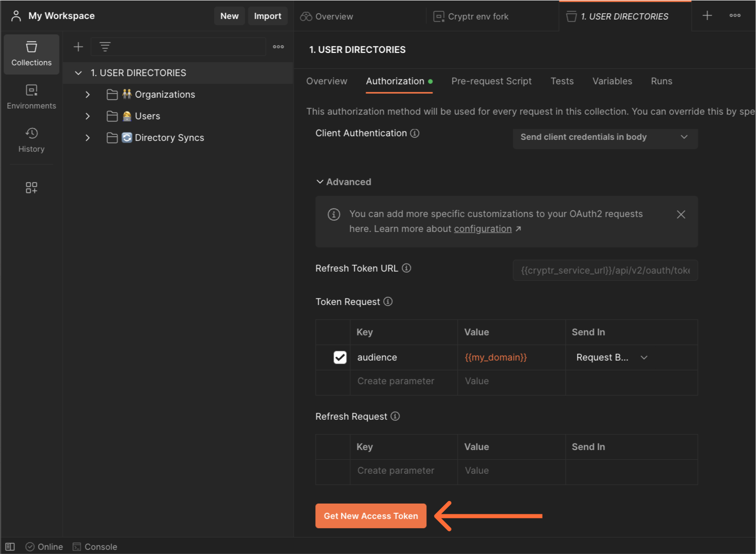This screenshot has height=554, width=756.
Task: Click the {{my_domain}} value cell
Action: click(511, 358)
